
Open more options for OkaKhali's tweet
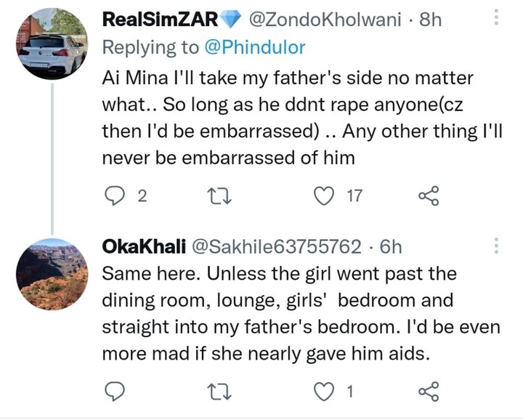[x=496, y=246]
